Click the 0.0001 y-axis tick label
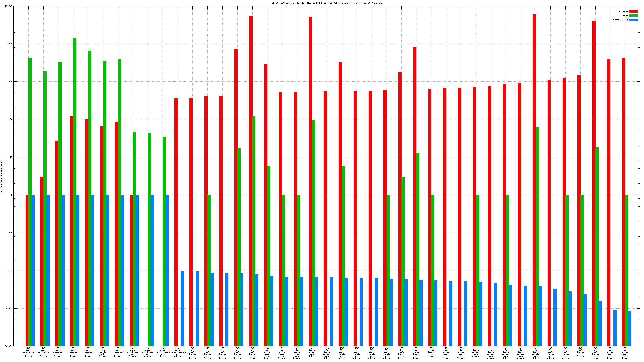This screenshot has height=362, width=644. (9, 346)
